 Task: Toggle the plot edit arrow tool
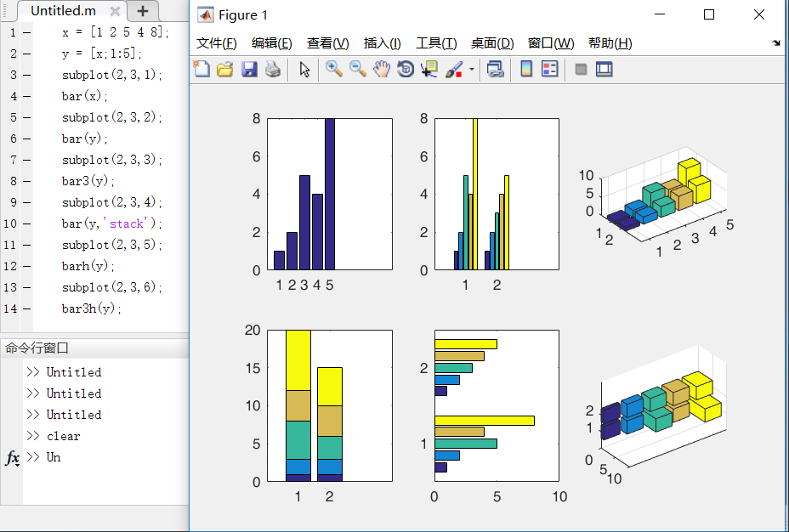coord(304,69)
